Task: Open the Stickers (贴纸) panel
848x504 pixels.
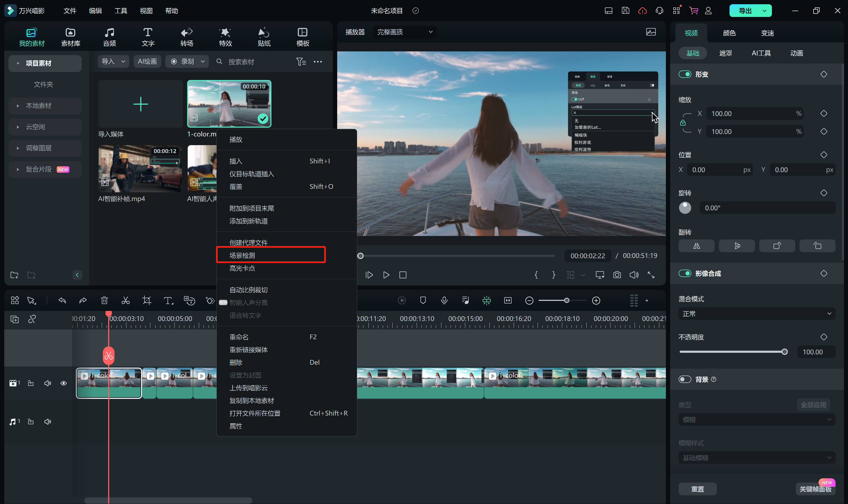Action: pyautogui.click(x=264, y=37)
